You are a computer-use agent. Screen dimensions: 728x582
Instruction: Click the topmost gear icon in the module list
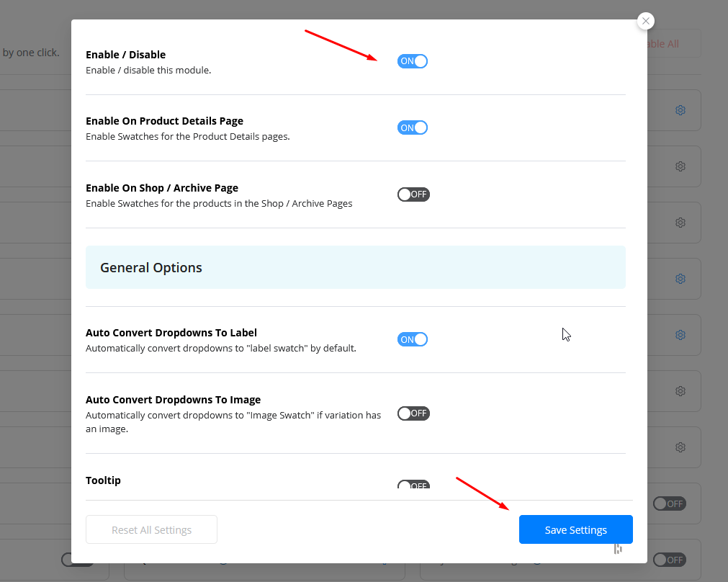point(680,110)
